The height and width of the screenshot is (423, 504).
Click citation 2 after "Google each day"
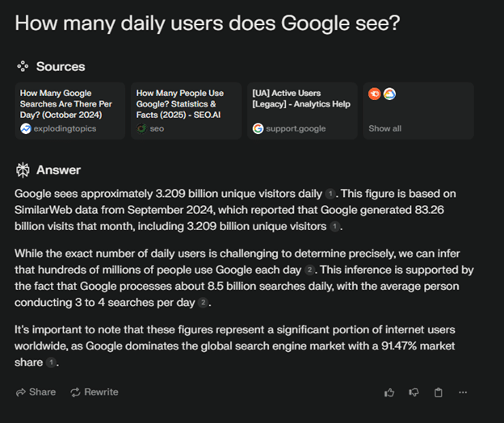point(309,270)
